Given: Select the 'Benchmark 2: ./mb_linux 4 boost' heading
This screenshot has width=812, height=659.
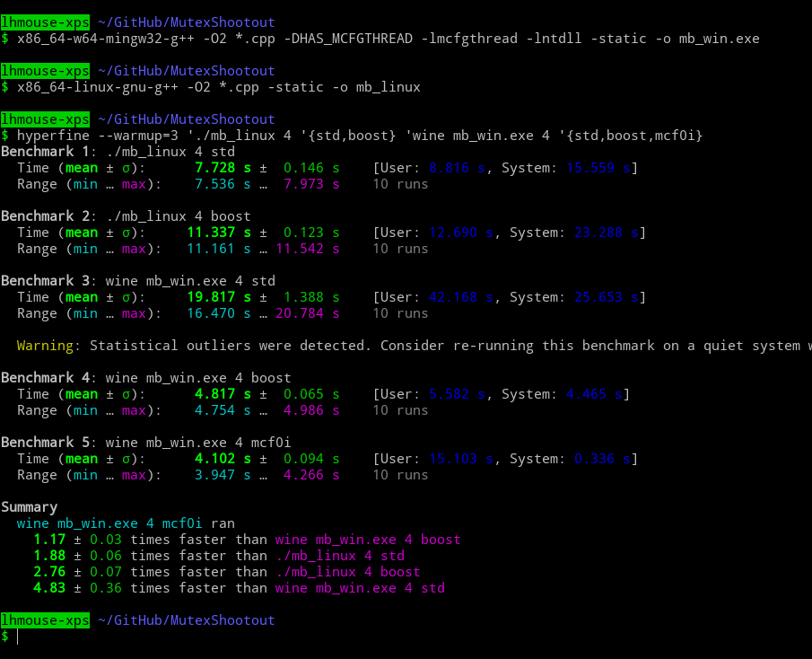Looking at the screenshot, I should (x=126, y=216).
